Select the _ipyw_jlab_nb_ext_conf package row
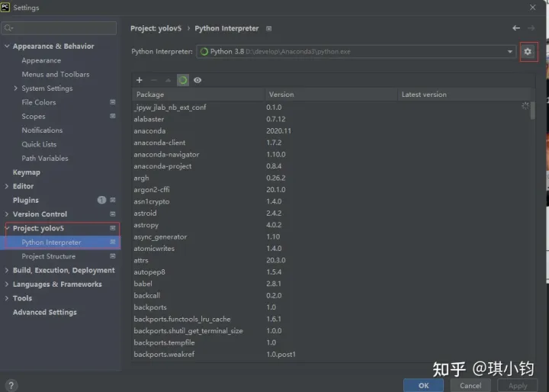Image resolution: width=549 pixels, height=392 pixels. pos(331,108)
